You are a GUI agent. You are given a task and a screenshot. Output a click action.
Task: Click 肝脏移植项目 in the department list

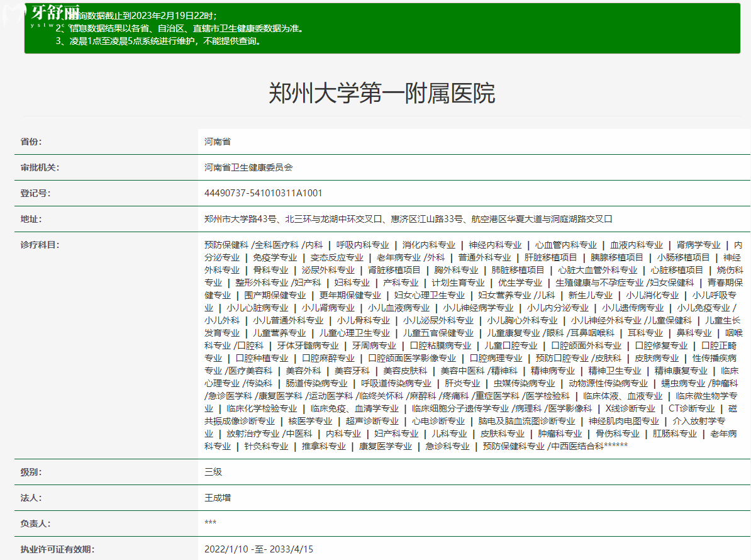551,258
